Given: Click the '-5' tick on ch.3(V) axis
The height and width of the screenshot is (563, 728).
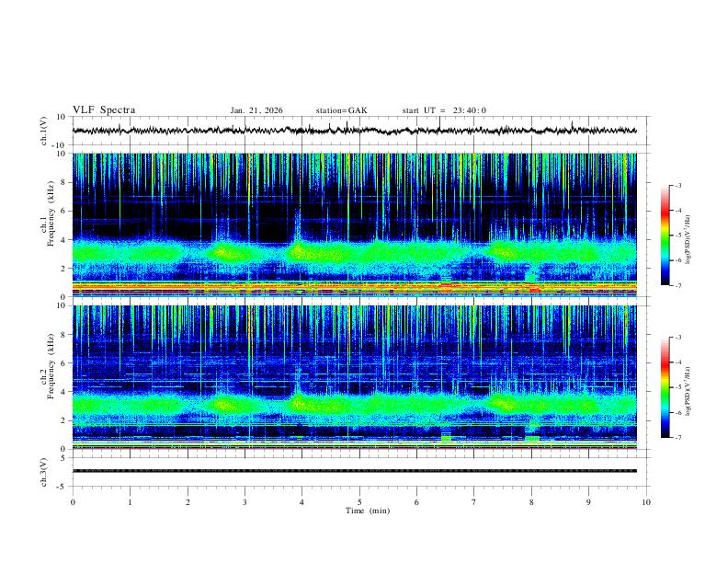Looking at the screenshot, I should coord(62,487).
